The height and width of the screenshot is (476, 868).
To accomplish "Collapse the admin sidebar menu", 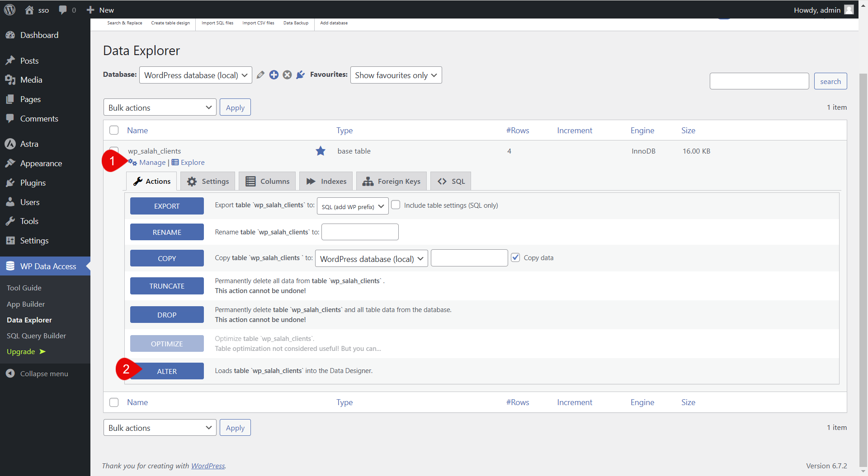I will coord(37,373).
